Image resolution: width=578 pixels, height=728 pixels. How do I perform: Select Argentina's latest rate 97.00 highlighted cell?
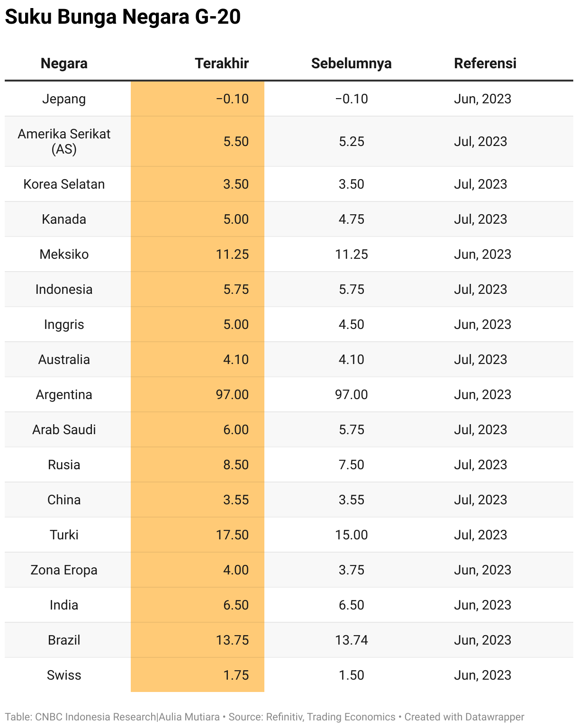[198, 395]
